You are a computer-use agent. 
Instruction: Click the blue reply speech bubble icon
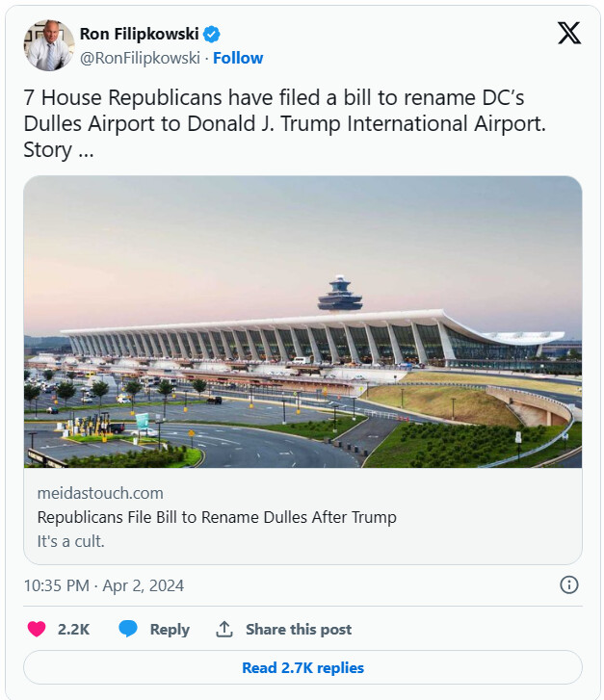click(128, 629)
